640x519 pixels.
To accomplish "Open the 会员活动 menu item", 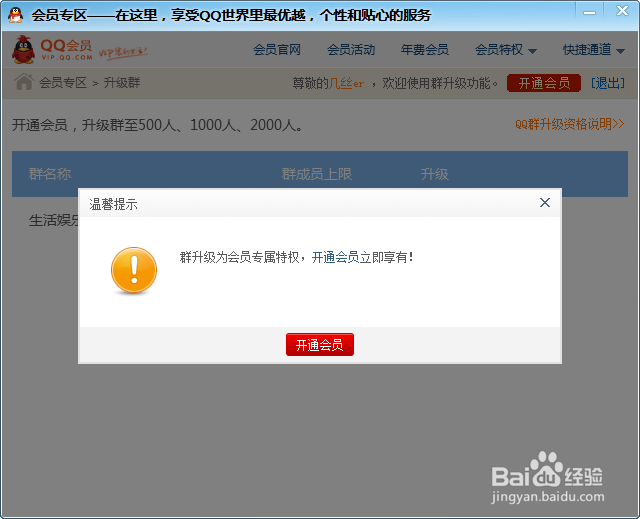I will click(351, 50).
